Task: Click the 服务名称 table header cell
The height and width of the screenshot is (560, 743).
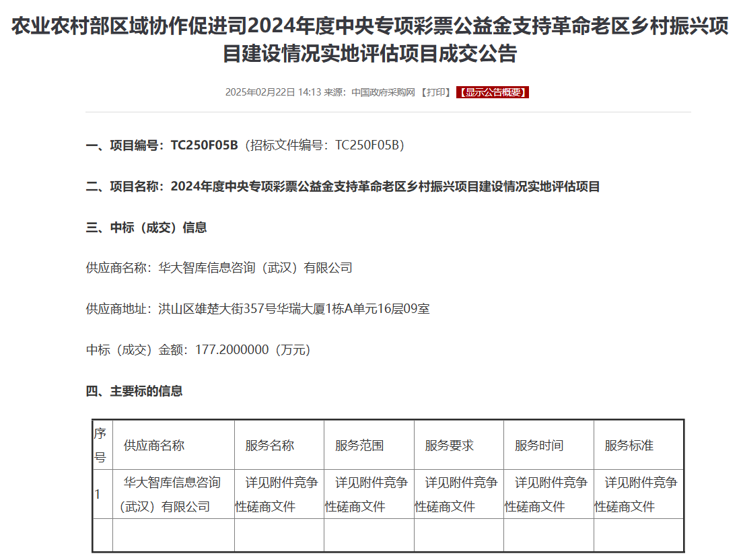Action: 279,445
